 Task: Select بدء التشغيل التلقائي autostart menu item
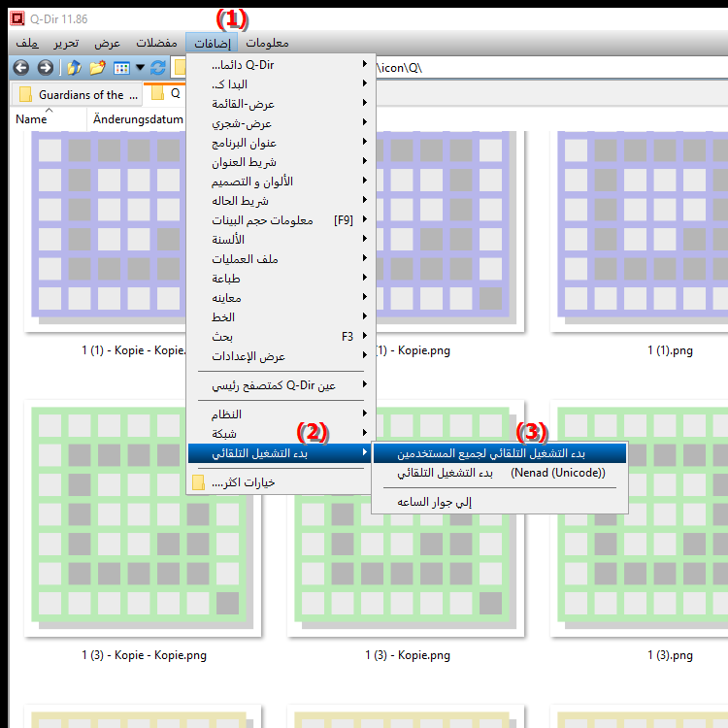click(x=280, y=453)
